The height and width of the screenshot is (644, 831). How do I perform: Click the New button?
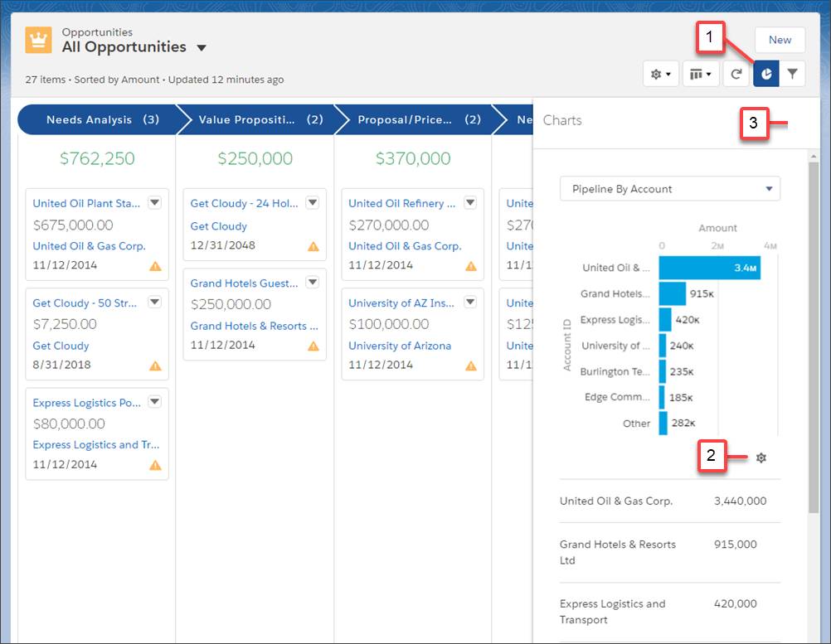[x=780, y=40]
